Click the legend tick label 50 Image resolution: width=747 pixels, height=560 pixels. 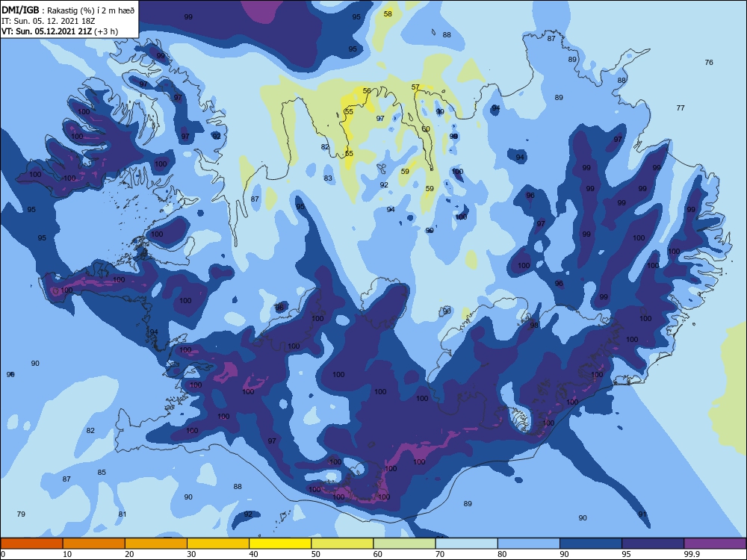tap(316, 554)
